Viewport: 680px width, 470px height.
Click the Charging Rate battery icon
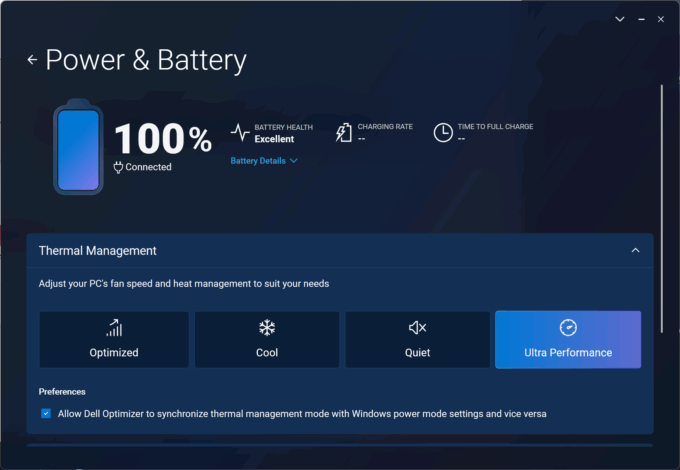(x=343, y=133)
